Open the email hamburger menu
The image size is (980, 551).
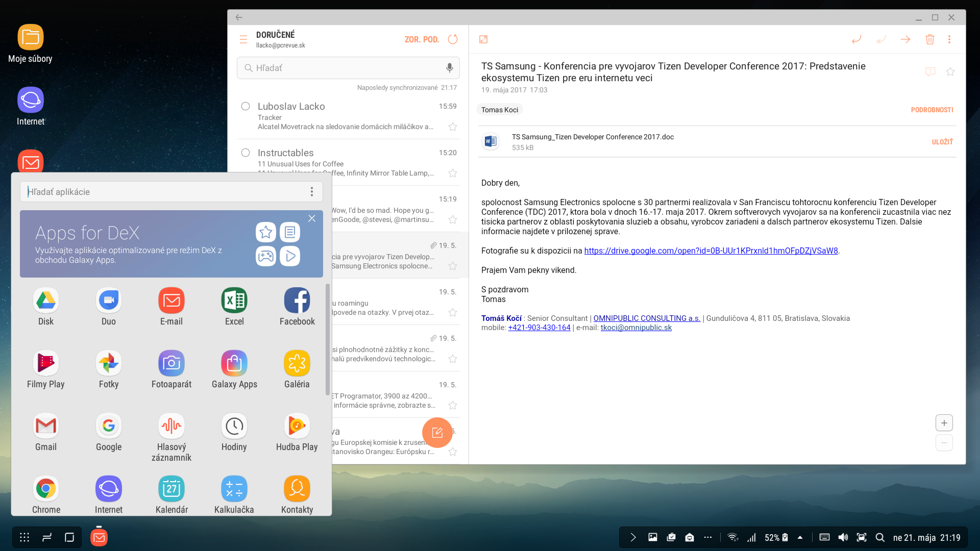click(x=243, y=39)
